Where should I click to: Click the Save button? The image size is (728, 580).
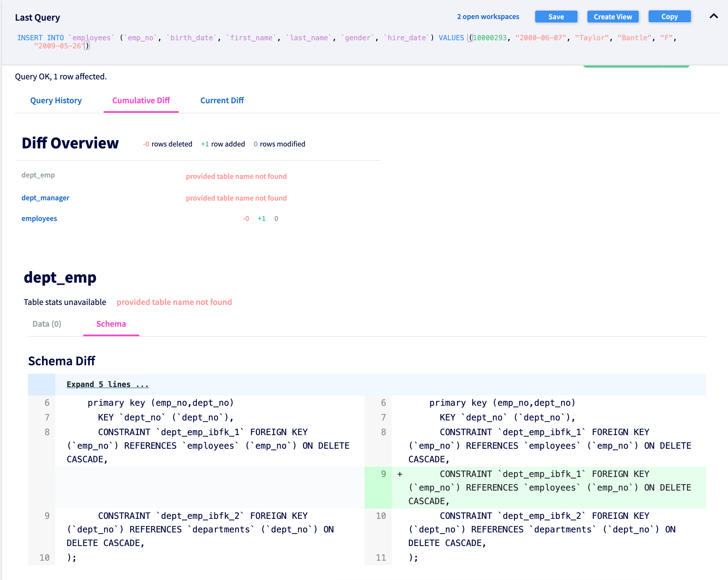(x=556, y=16)
